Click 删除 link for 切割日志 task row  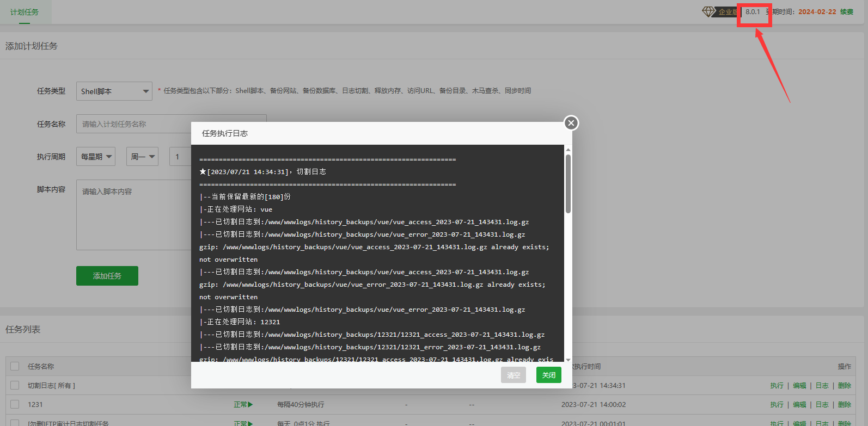(x=845, y=385)
